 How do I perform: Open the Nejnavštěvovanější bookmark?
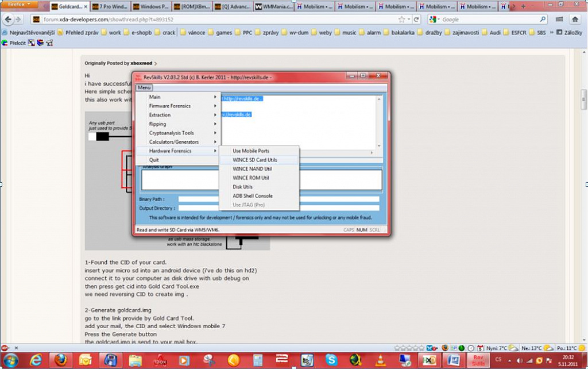[x=29, y=33]
